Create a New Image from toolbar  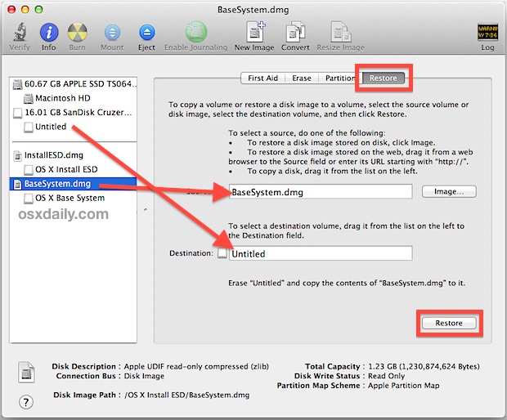coord(255,32)
